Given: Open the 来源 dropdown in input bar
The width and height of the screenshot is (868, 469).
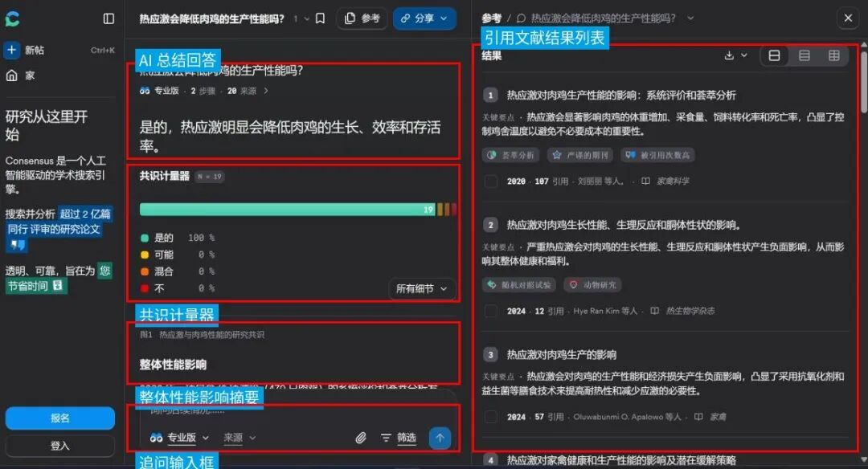Looking at the screenshot, I should 240,438.
